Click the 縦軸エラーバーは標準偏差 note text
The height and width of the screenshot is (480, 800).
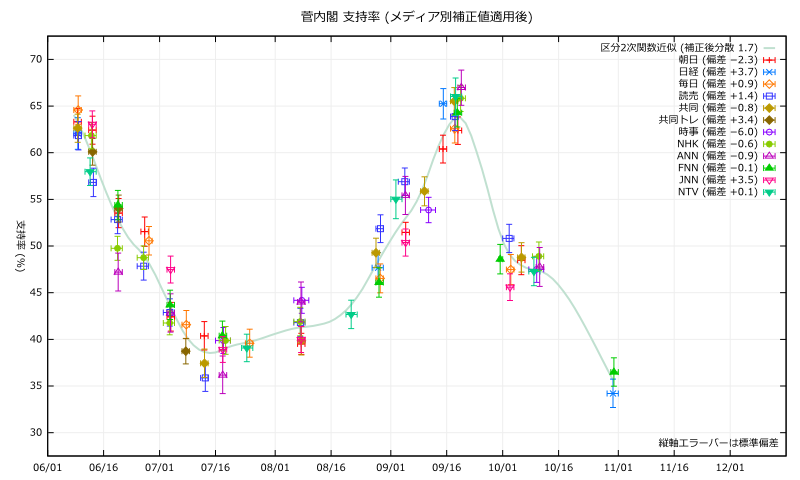pos(718,442)
